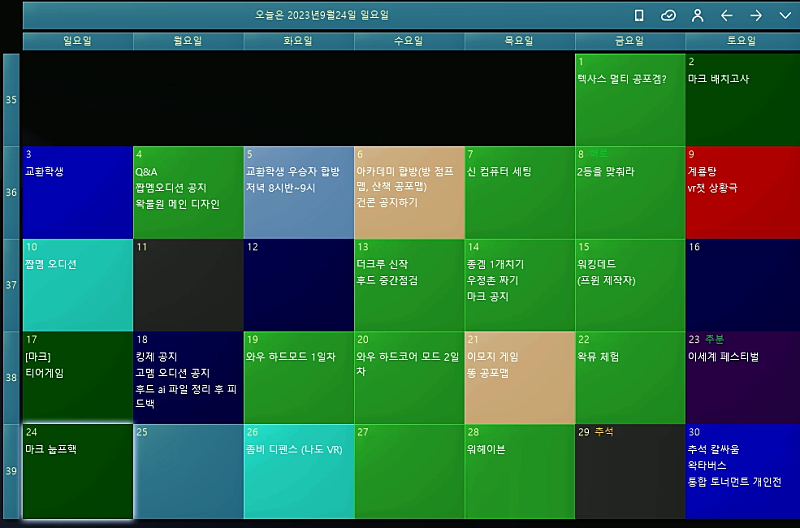Click the cloud sync icon
This screenshot has height=528, width=800.
(668, 16)
